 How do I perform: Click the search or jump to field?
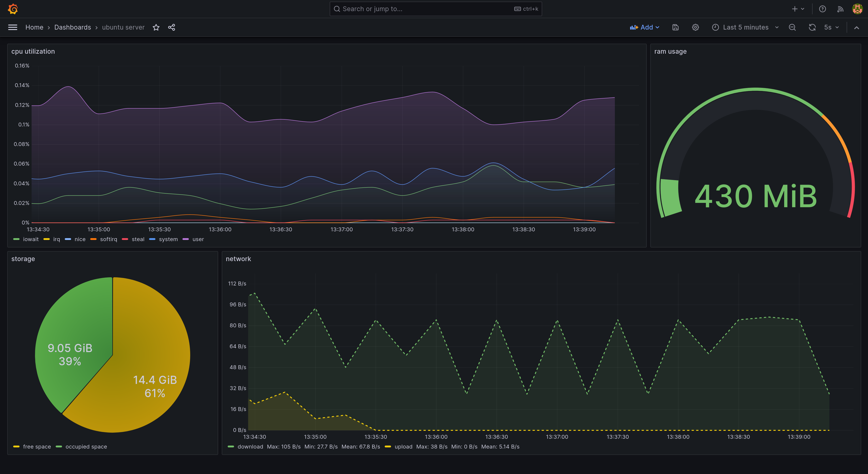436,9
